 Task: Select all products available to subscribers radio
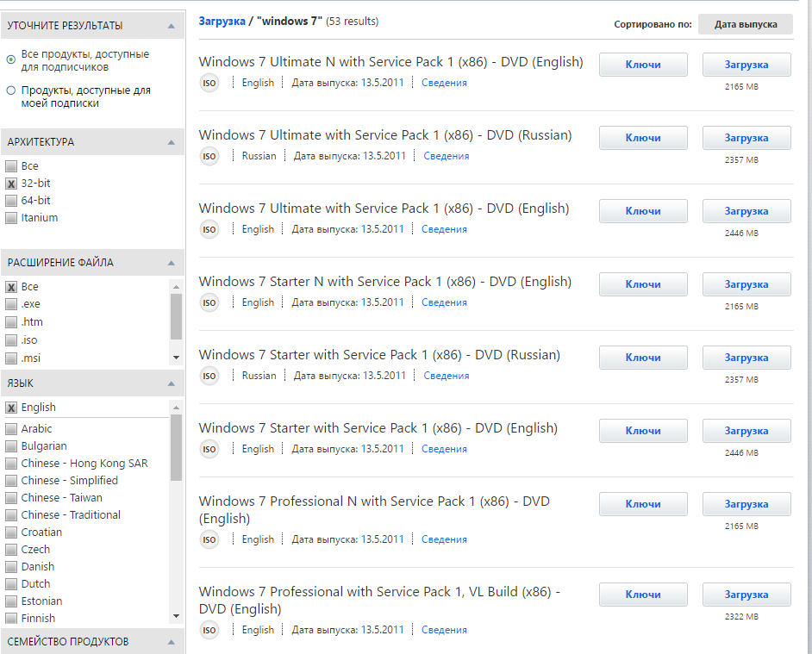pyautogui.click(x=11, y=59)
